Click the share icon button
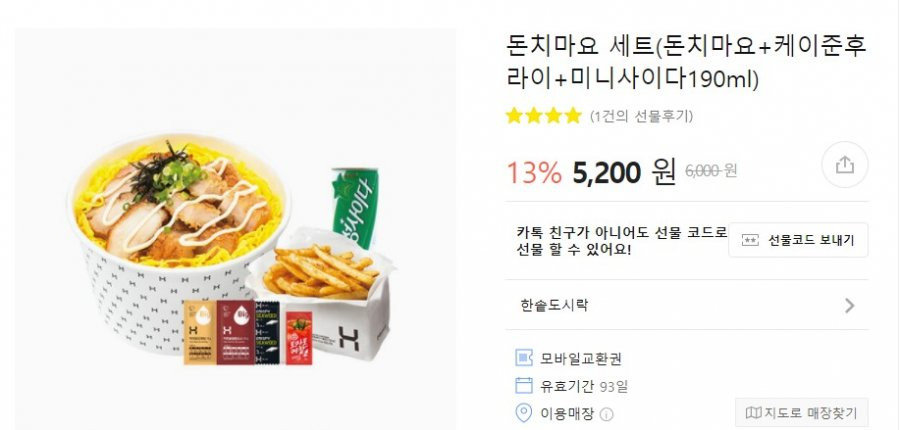 click(844, 165)
